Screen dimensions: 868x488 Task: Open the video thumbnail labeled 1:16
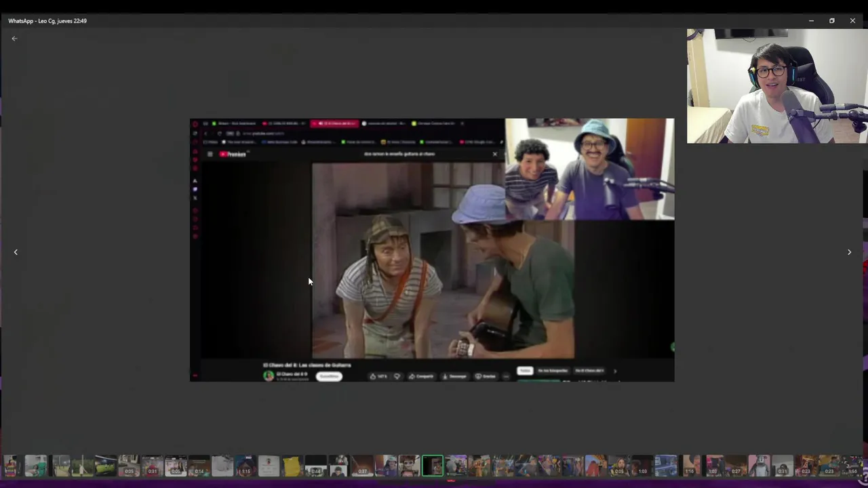click(x=689, y=466)
